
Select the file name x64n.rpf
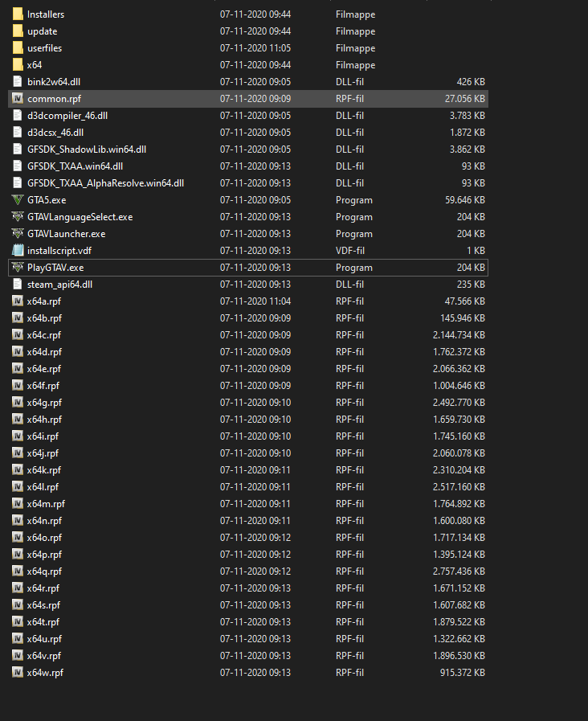pos(44,521)
